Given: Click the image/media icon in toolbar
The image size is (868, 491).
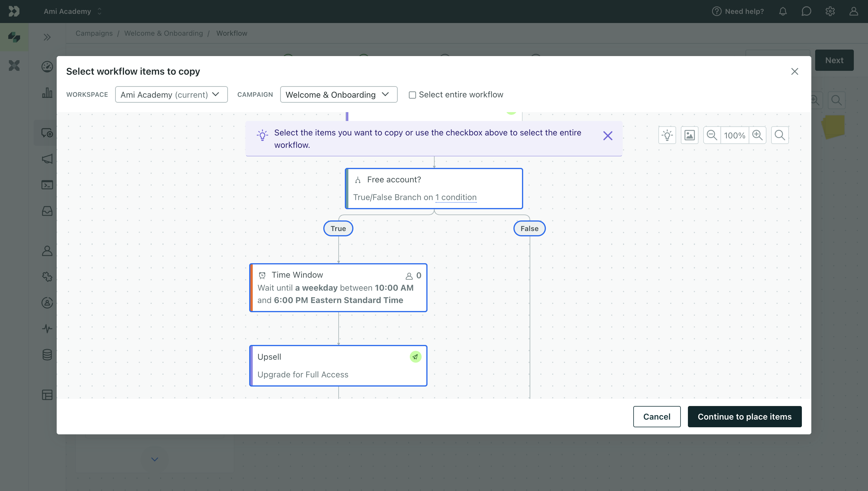Looking at the screenshot, I should [x=690, y=135].
